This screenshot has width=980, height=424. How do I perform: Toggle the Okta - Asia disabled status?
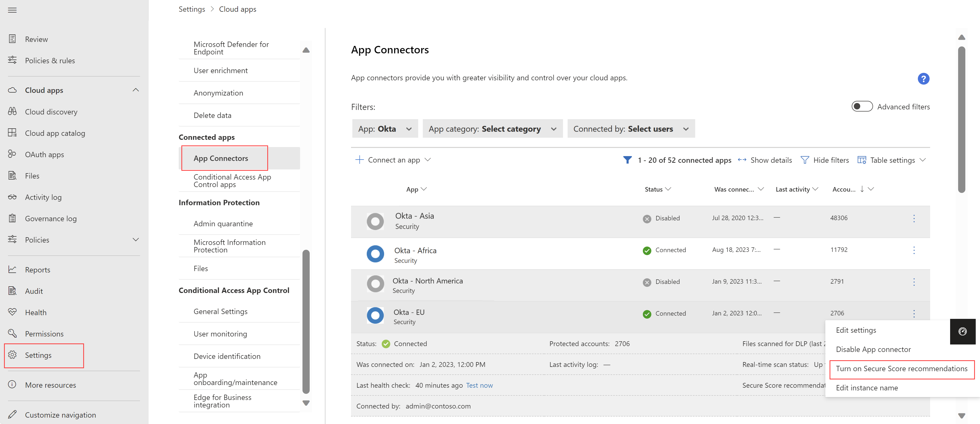coord(914,219)
